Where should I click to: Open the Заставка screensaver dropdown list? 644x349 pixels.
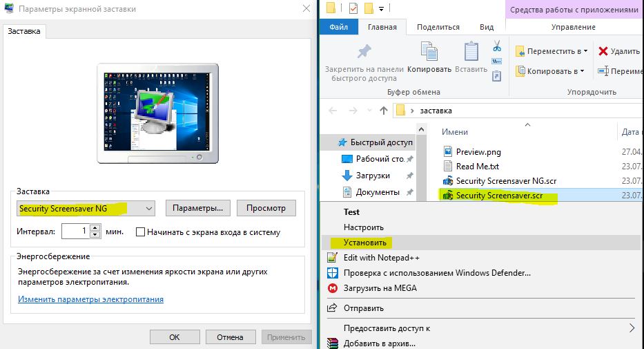pos(148,209)
